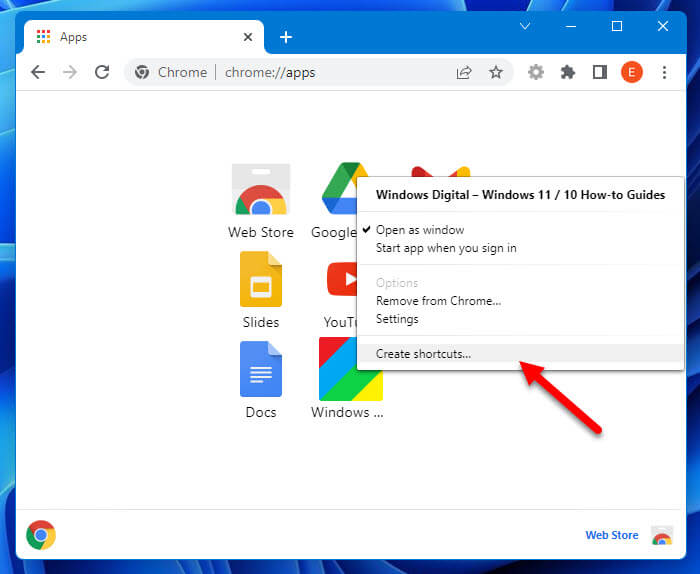Launch the Docs app
This screenshot has width=700, height=574.
(x=261, y=369)
